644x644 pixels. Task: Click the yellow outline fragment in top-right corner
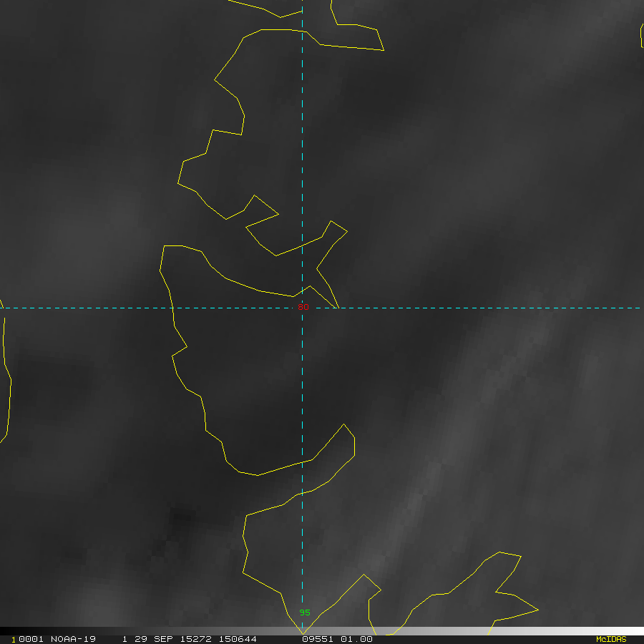click(x=641, y=36)
